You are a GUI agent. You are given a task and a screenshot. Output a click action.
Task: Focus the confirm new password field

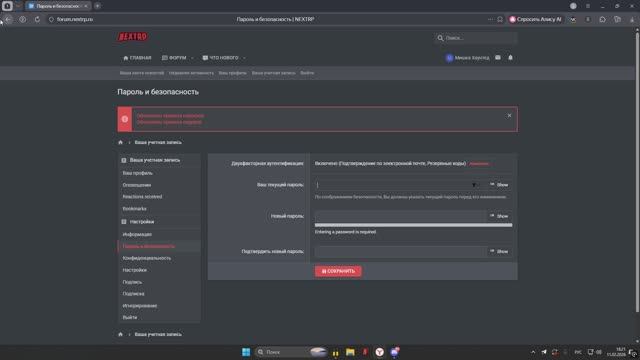400,251
